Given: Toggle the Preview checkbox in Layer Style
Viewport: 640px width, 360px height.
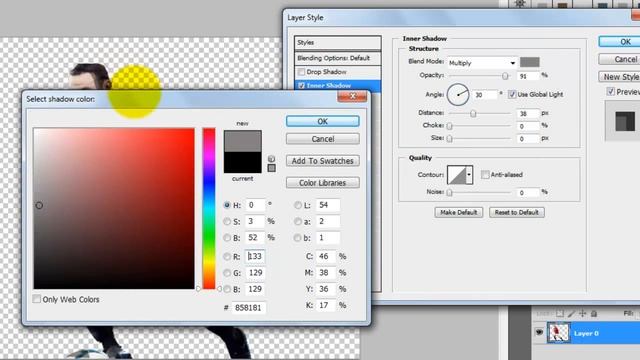Looking at the screenshot, I should click(x=611, y=91).
